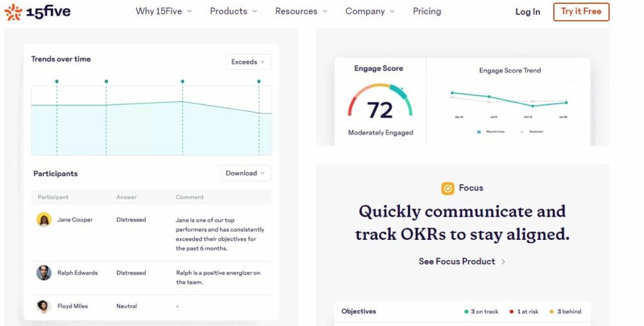644x326 pixels.
Task: Click the Engage Score gauge
Action: pyautogui.click(x=380, y=100)
